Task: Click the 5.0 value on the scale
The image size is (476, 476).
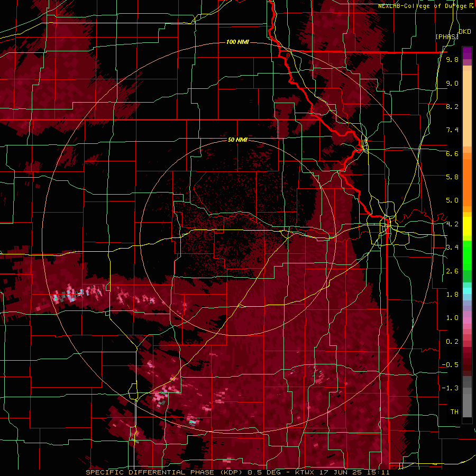Action: pyautogui.click(x=452, y=200)
